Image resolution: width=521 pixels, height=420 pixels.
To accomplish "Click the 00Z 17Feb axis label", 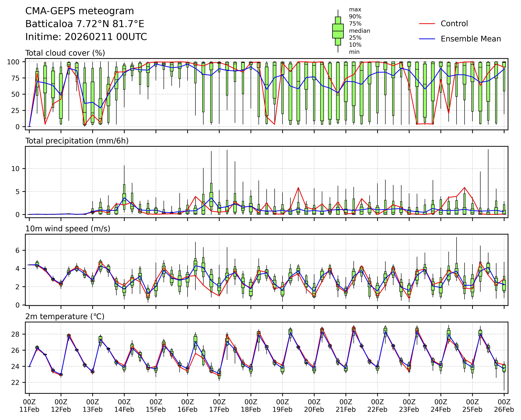I will coord(219,406).
